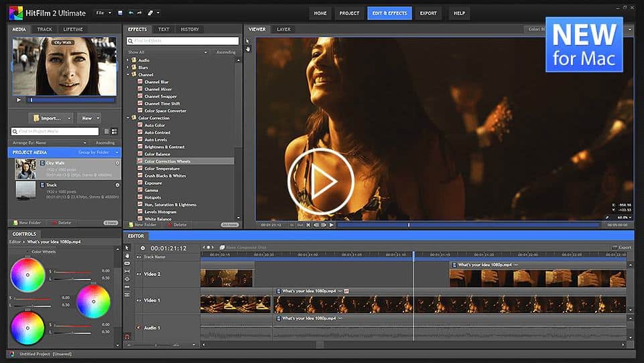Open the gear settings for Truck clip

coord(117,186)
